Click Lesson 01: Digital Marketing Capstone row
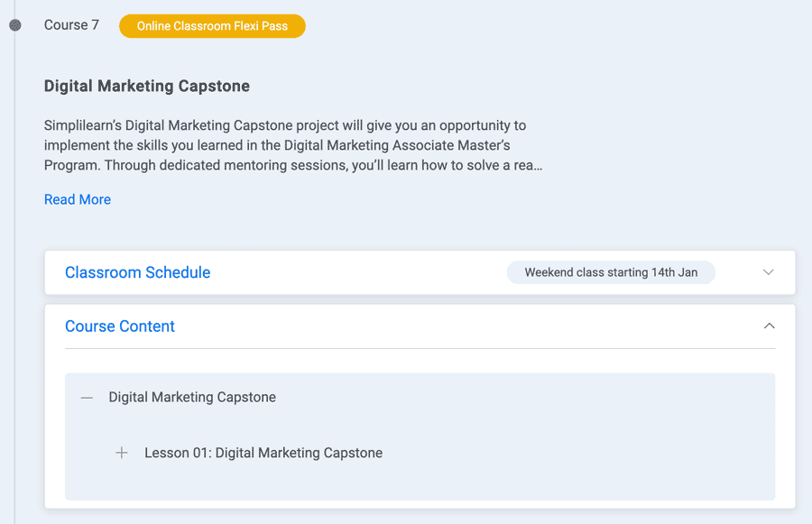Viewport: 812px width, 524px height. coord(263,453)
